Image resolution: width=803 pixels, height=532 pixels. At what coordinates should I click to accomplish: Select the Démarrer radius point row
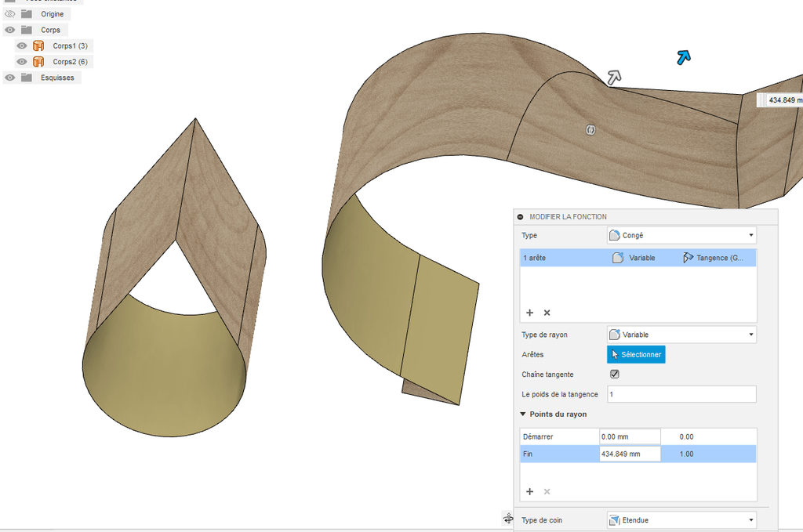coord(638,437)
